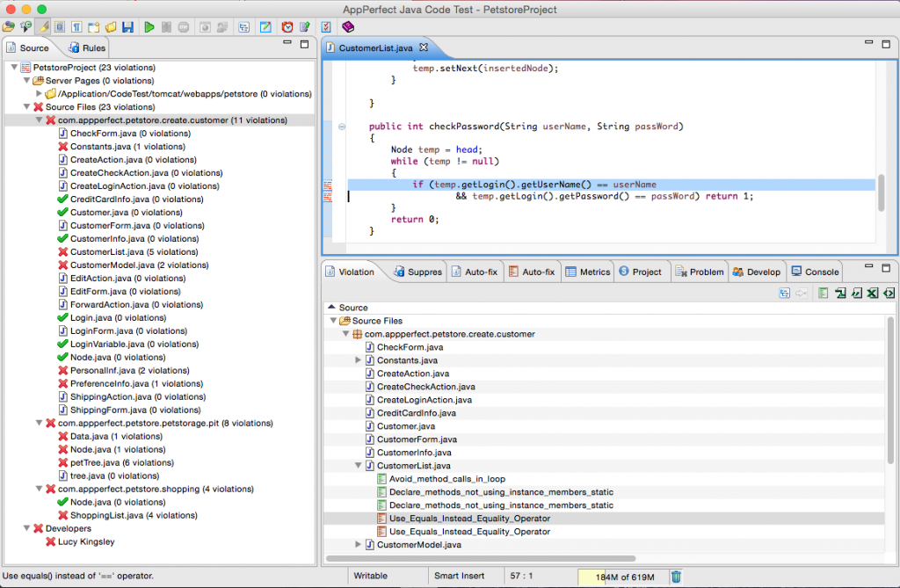Click the method fold toggle beside checkPassword
Screen dimensions: 900x588
342,127
